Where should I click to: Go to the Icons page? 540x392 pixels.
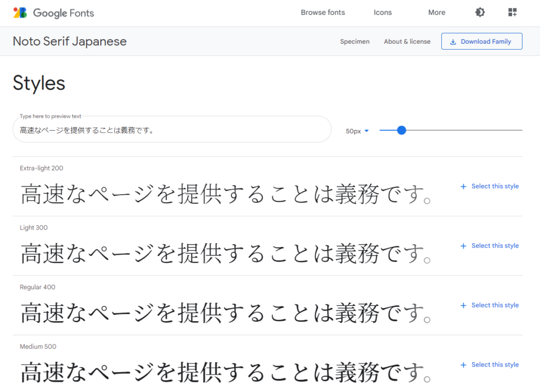coord(383,13)
